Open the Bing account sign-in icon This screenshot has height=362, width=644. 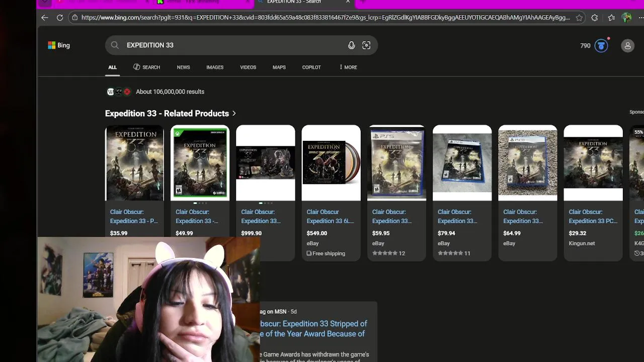coord(627,46)
